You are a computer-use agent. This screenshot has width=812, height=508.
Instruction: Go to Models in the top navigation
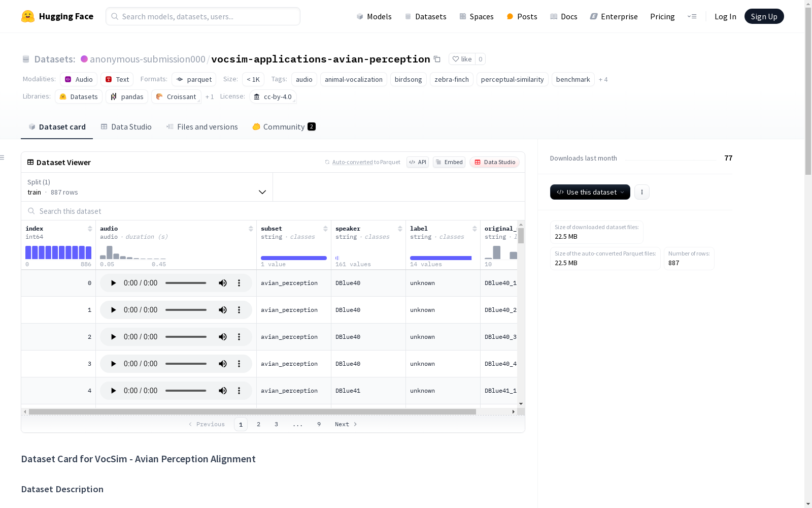tap(374, 16)
